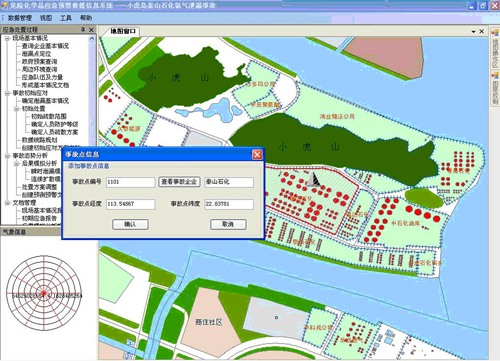This screenshot has width=500, height=361.
Task: Close the 事故点信息 dialog with the red X
Action: point(257,155)
